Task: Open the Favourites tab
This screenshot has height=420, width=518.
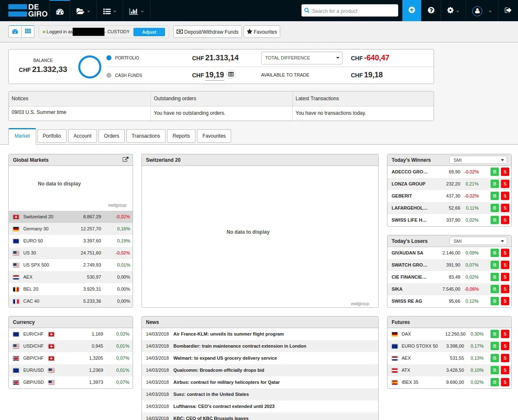Action: [x=214, y=136]
